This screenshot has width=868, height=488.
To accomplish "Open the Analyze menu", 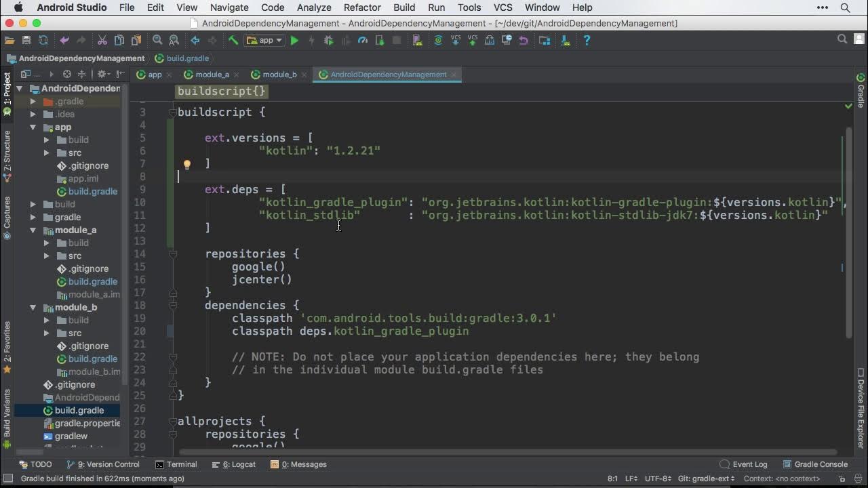I will click(x=314, y=7).
